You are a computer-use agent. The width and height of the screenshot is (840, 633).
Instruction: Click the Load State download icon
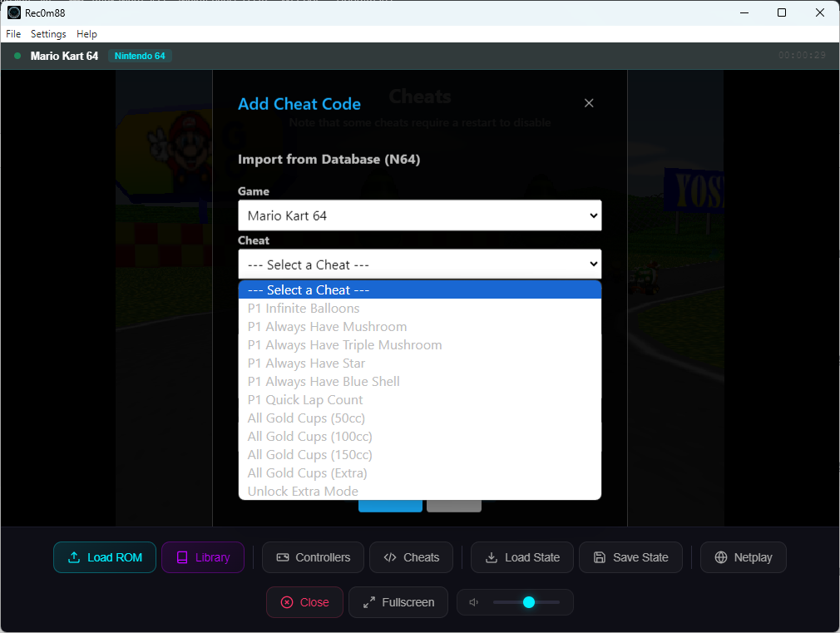click(x=492, y=557)
